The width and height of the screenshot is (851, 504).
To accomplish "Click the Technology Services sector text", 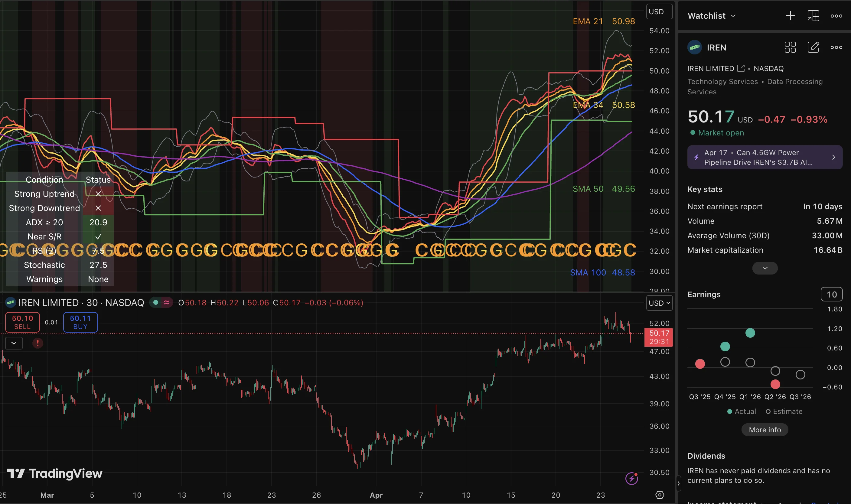I will 722,82.
